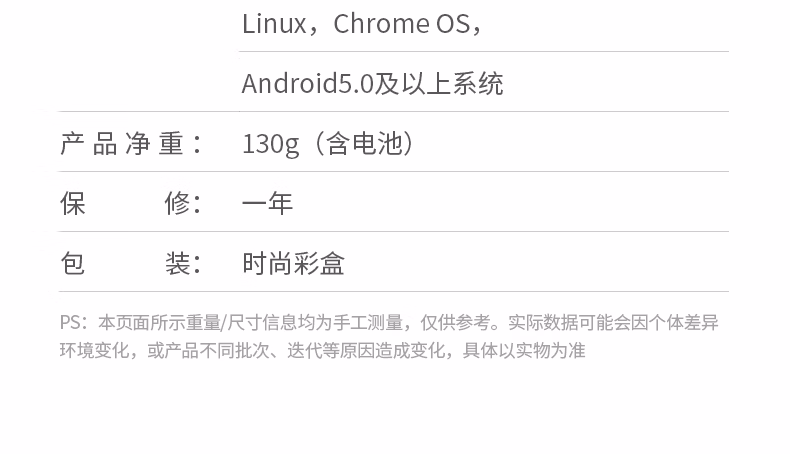Click the PS: prefix of the footnote
Viewport: 790px width, 454px height.
[x=73, y=322]
